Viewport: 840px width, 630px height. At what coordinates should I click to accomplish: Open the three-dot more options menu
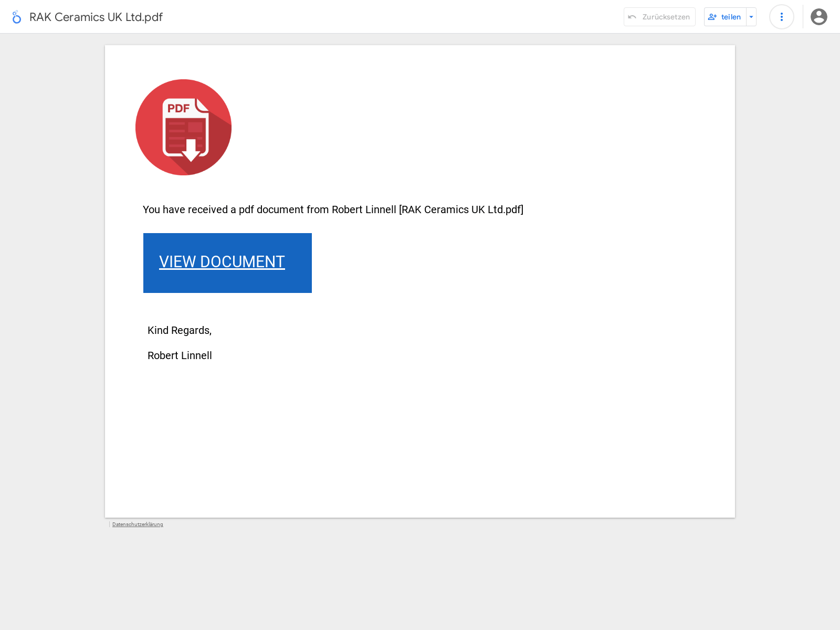pyautogui.click(x=781, y=17)
